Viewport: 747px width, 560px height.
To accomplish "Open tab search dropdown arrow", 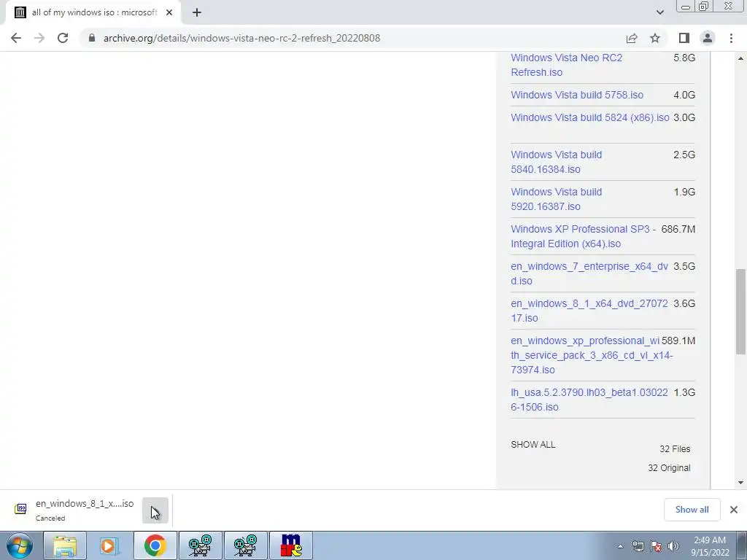I will pos(659,12).
